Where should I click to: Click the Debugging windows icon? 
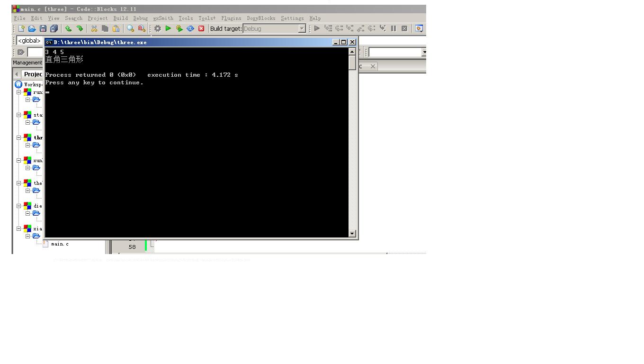click(x=419, y=28)
